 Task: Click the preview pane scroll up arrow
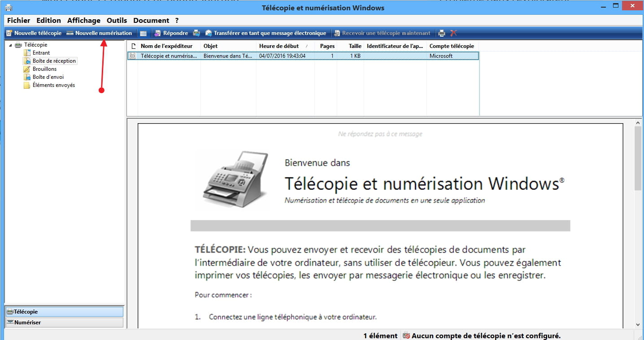coord(638,122)
